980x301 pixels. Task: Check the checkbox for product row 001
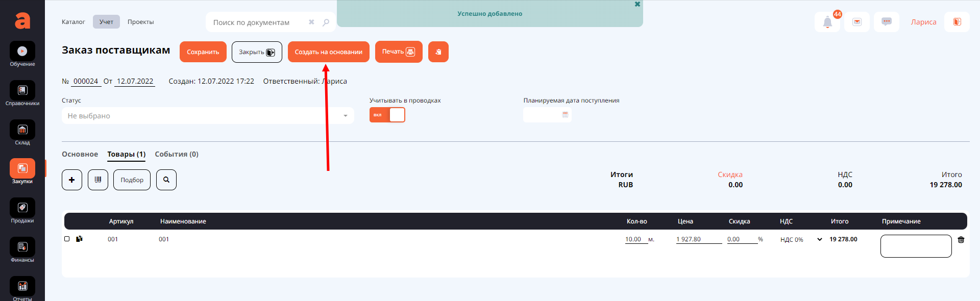67,239
